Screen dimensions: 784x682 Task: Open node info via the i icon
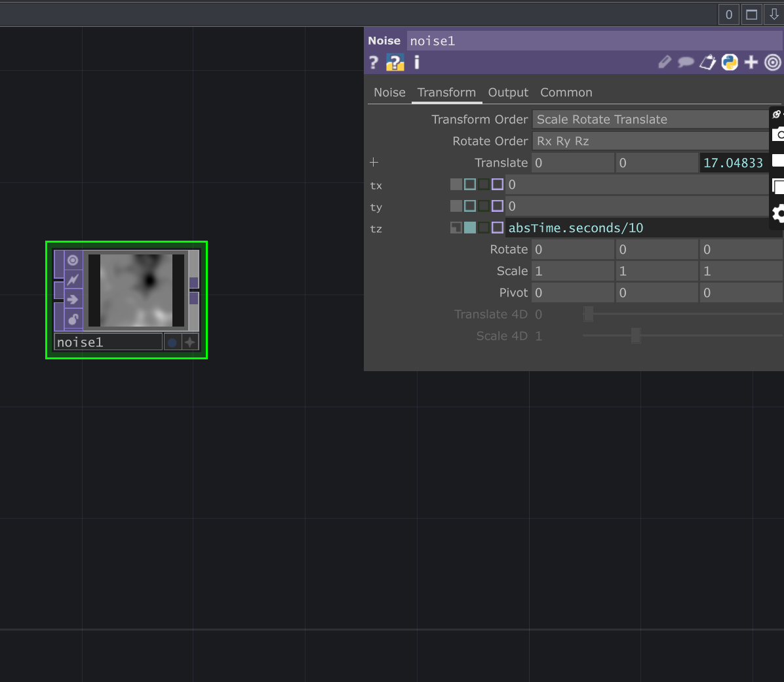(416, 62)
